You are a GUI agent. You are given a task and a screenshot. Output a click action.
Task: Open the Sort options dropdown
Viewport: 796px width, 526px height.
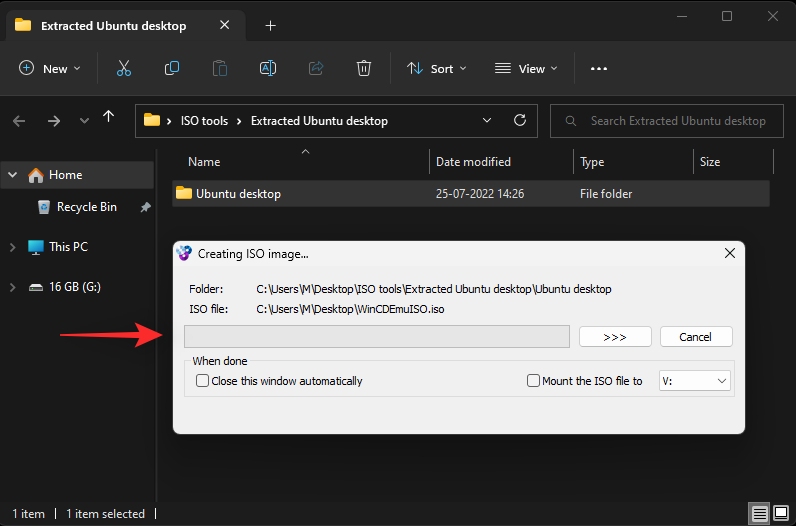click(437, 69)
